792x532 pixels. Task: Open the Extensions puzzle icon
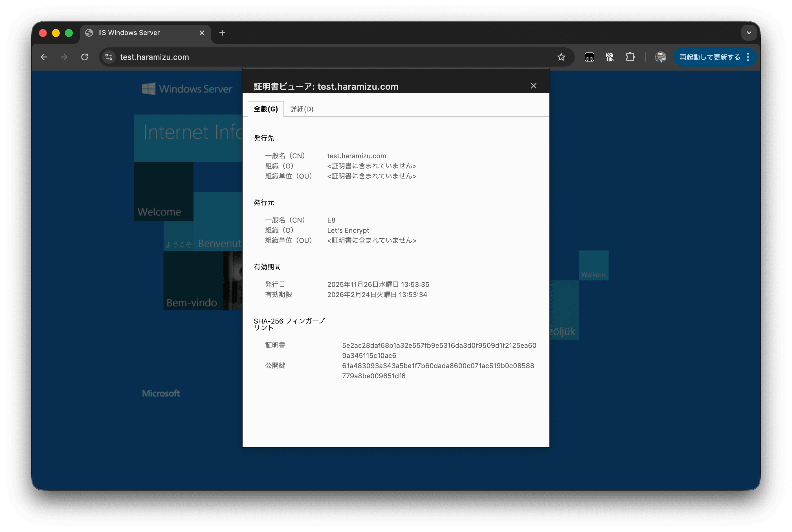(630, 57)
